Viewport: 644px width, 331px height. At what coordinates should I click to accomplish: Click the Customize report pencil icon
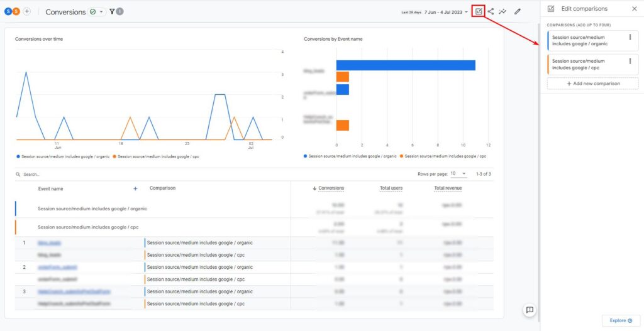click(517, 11)
